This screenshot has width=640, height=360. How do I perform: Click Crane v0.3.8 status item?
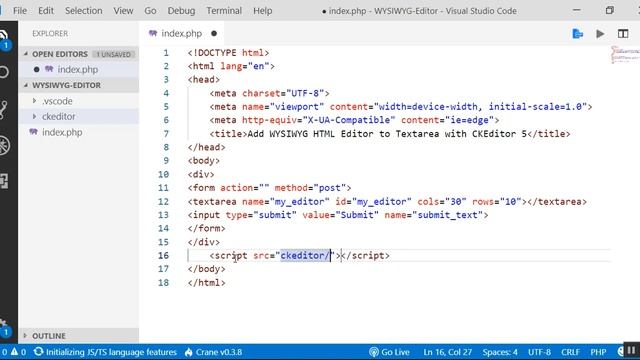point(213,352)
